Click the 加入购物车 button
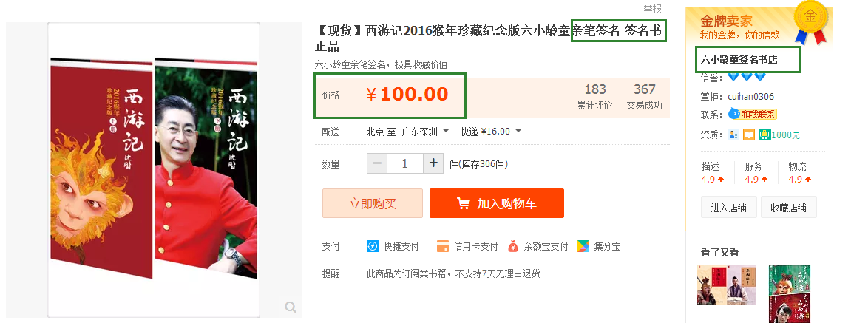This screenshot has height=323, width=868. click(497, 203)
